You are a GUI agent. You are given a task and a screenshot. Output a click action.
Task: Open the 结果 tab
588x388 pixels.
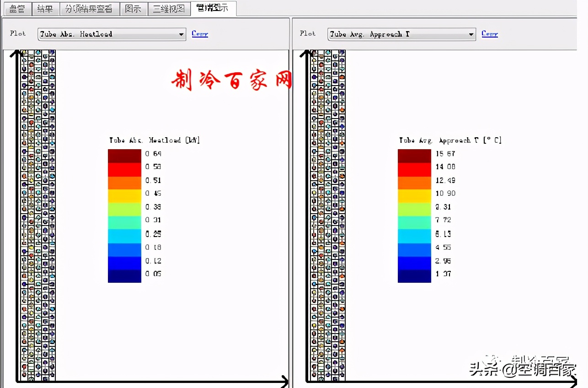tap(45, 9)
